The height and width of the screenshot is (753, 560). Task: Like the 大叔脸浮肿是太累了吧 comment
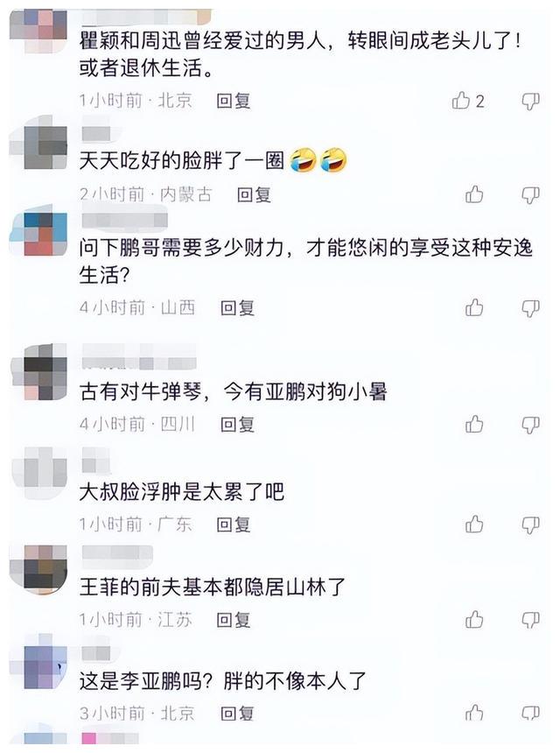coord(474,524)
